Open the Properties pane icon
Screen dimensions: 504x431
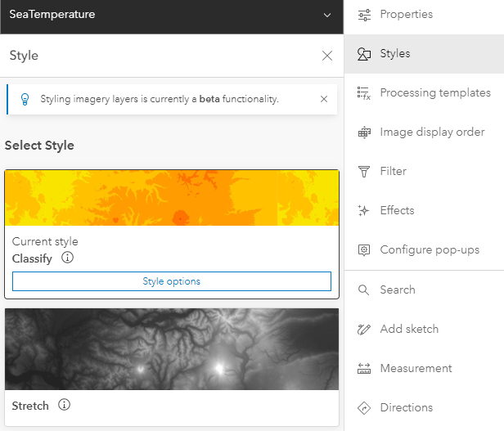tap(365, 15)
